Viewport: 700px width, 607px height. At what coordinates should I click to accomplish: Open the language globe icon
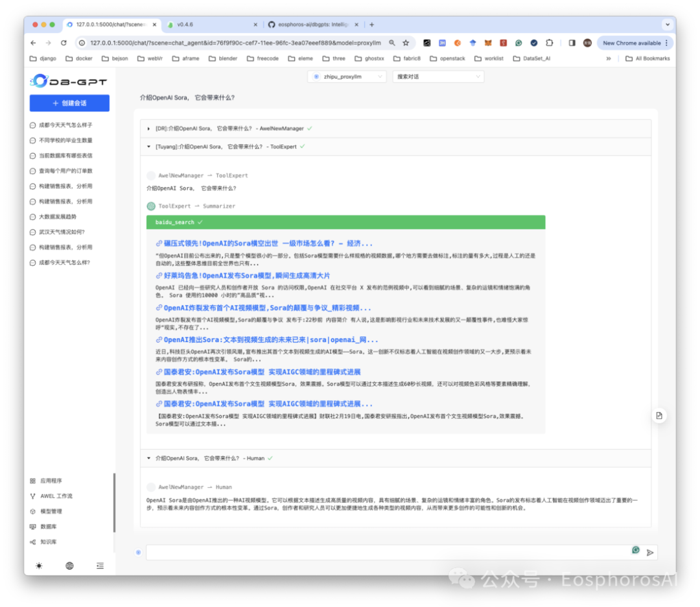click(69, 566)
